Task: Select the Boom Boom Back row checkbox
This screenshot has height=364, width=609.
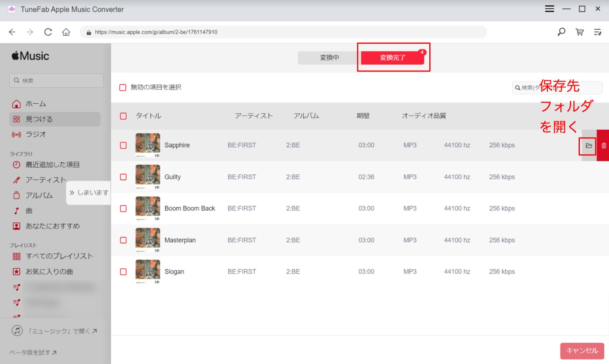Action: coord(123,208)
